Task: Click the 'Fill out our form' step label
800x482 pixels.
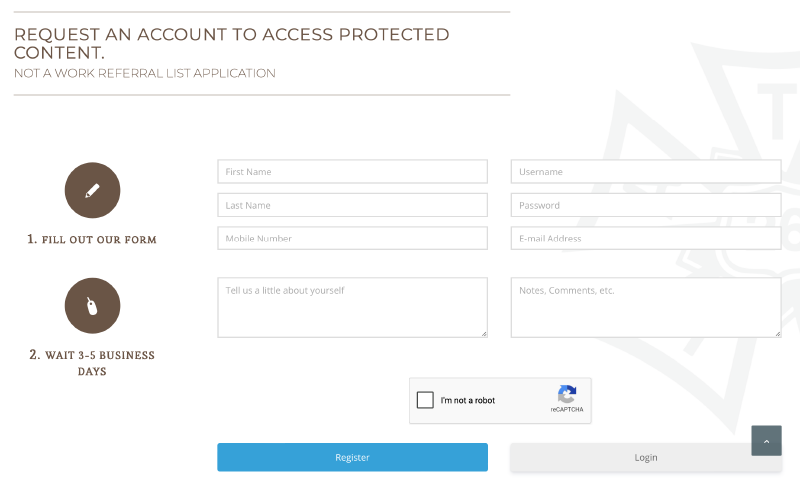Action: click(92, 239)
